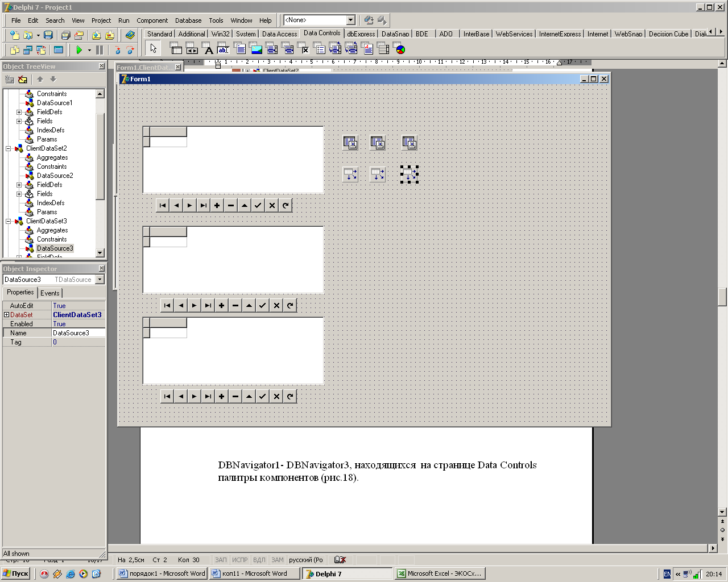Click the Save toolbar icon

point(48,35)
